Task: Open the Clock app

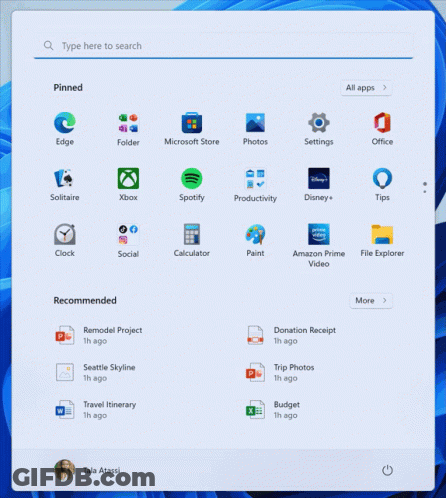Action: pyautogui.click(x=65, y=240)
